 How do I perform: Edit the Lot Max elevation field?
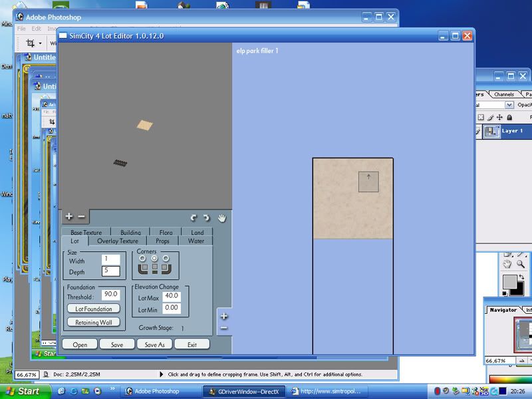(x=172, y=296)
